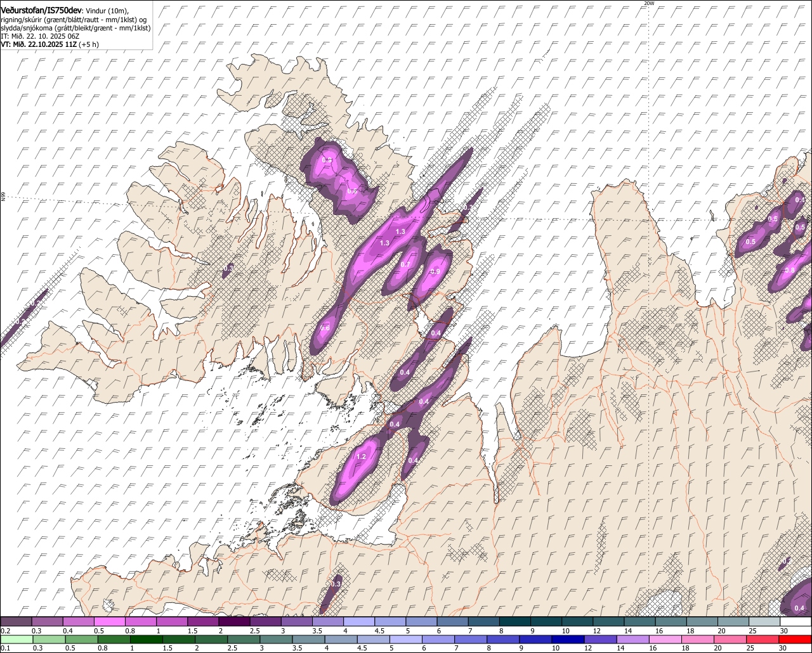812x653 pixels.
Task: Select upper legend dark purple swatch between 2 and 2.5
Action: click(234, 621)
